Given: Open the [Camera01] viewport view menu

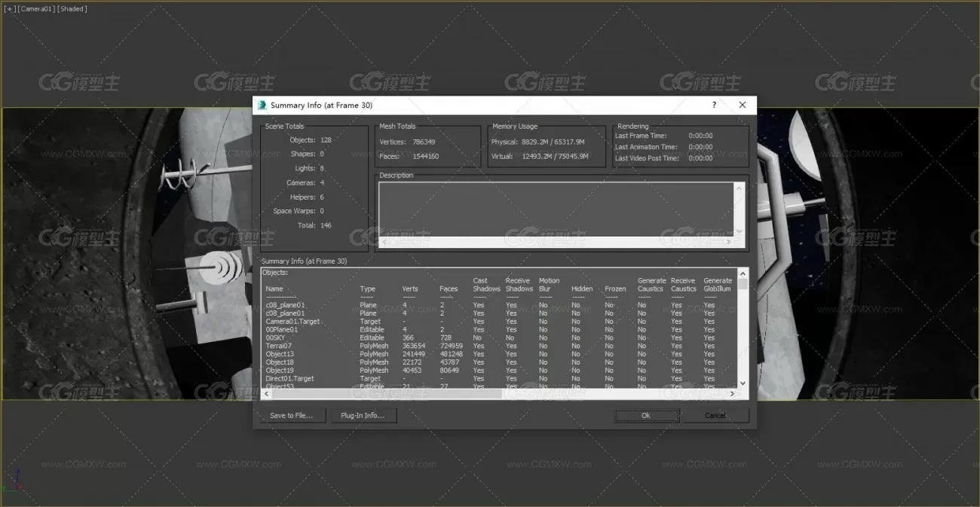Looking at the screenshot, I should (35, 9).
